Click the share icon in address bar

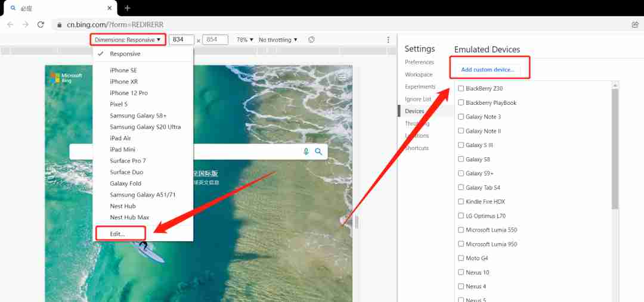635,24
